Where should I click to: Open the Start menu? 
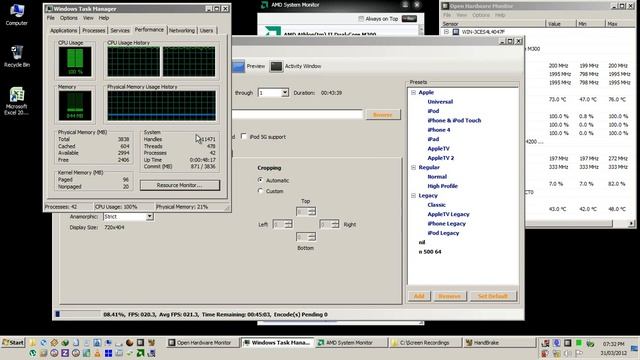(x=13, y=342)
